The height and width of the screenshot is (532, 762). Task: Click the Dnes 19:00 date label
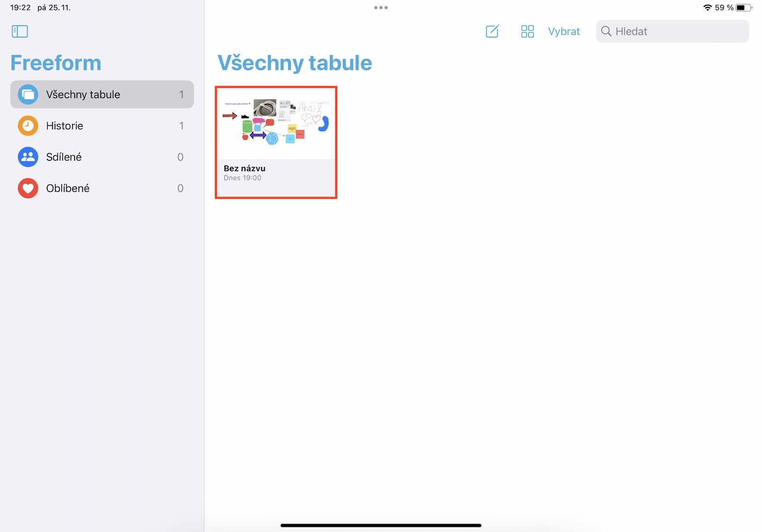point(243,178)
